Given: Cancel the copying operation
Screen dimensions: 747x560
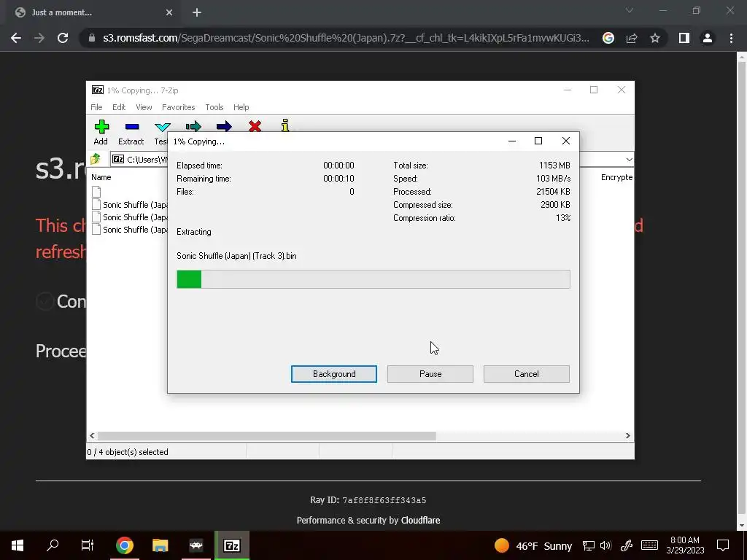Looking at the screenshot, I should (x=527, y=374).
